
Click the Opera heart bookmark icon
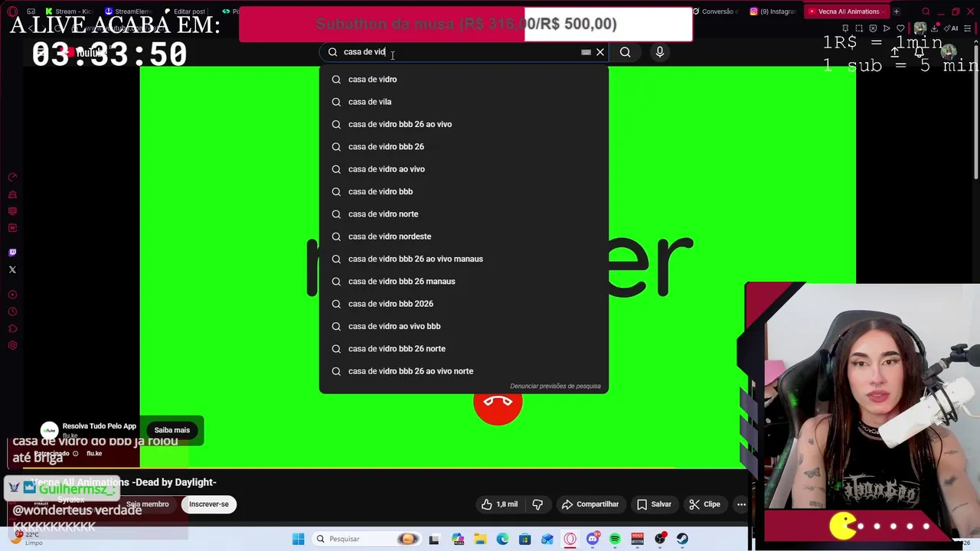(x=900, y=28)
